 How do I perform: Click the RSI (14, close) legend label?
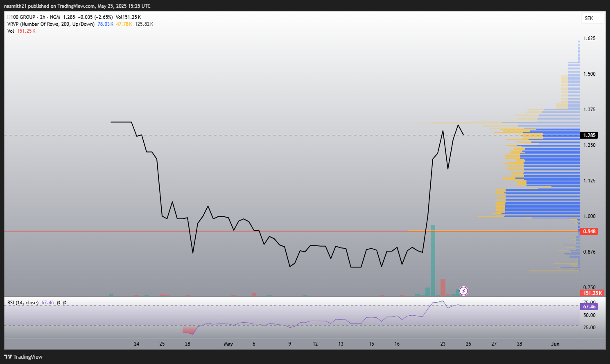pyautogui.click(x=23, y=303)
